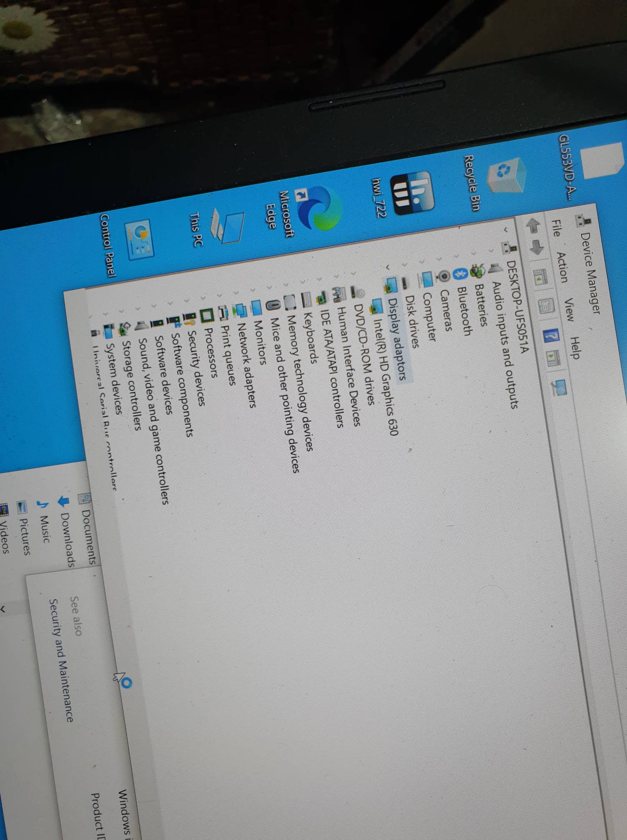The image size is (627, 840).
Task: Expand Sound, video and game controllers
Action: click(138, 308)
